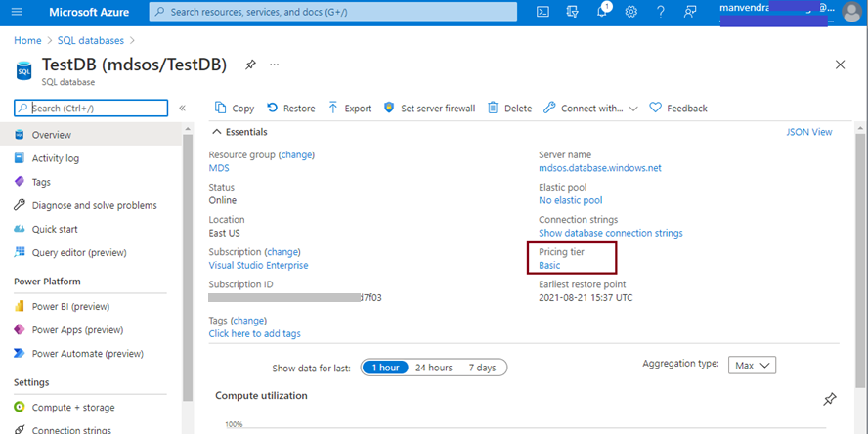868x434 pixels.
Task: Open the Aggregation type dropdown
Action: click(x=752, y=365)
